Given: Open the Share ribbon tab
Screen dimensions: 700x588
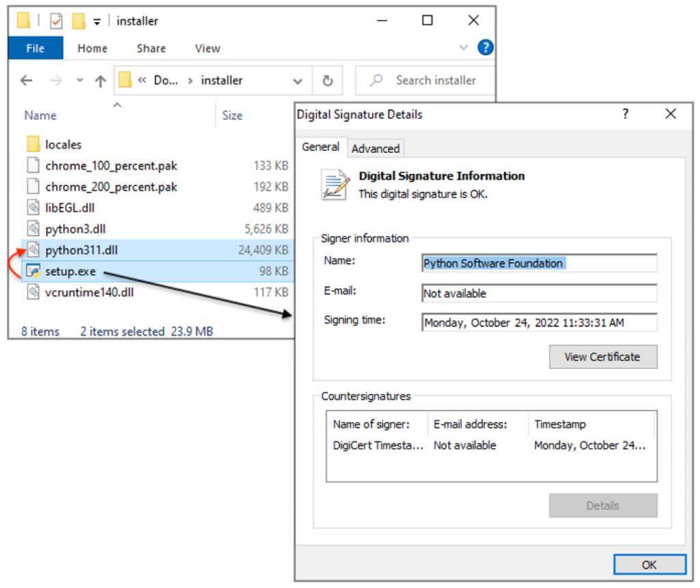Looking at the screenshot, I should pyautogui.click(x=151, y=49).
